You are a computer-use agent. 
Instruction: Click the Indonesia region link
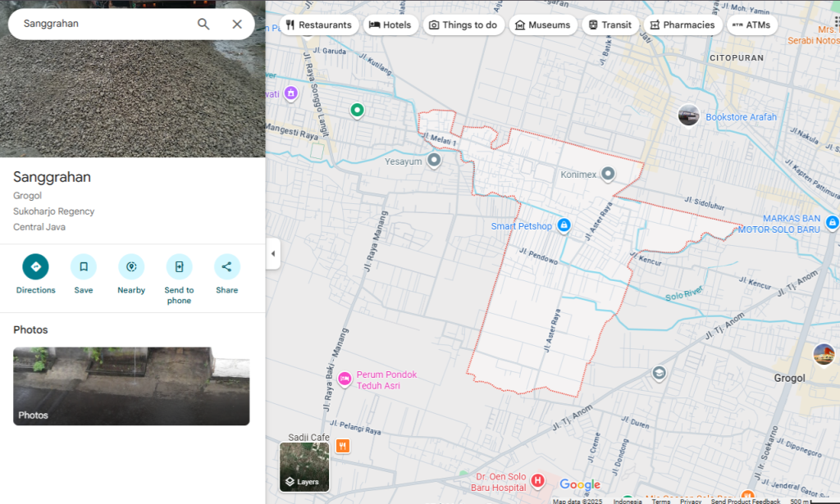[628, 502]
